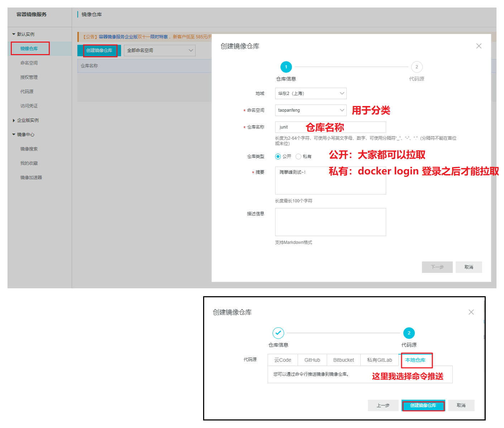Open 代码源 in left sidebar

[27, 92]
